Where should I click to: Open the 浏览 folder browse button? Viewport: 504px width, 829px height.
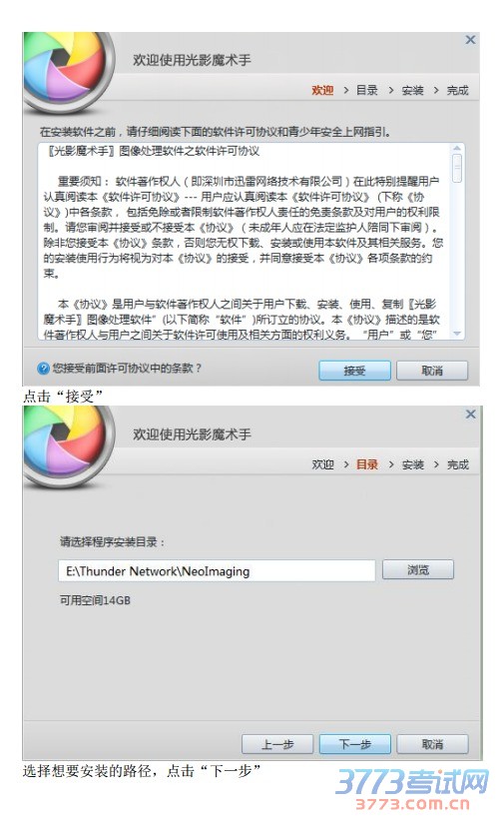coord(418,569)
